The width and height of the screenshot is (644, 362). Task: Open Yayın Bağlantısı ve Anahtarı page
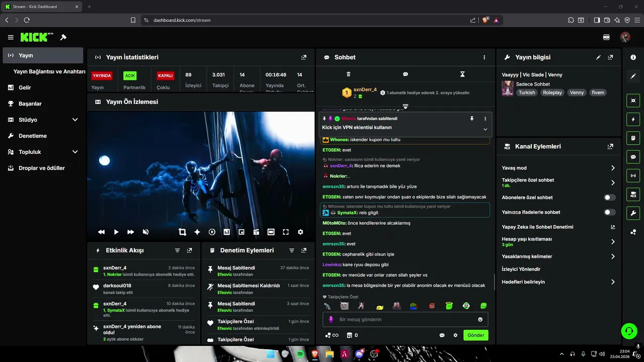(49, 71)
